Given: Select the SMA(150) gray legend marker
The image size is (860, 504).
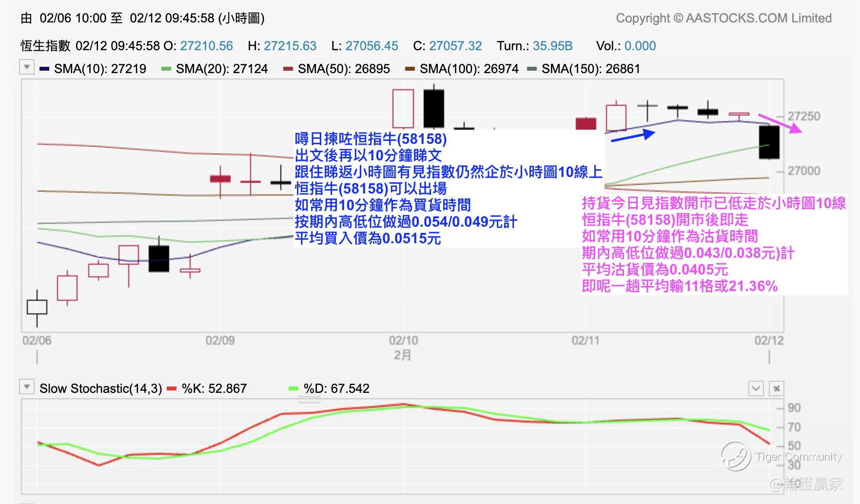Looking at the screenshot, I should coord(532,69).
